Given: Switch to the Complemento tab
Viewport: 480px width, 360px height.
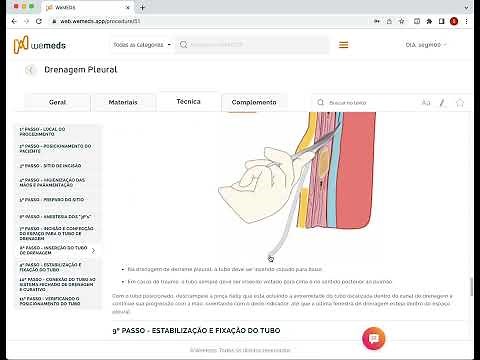Looking at the screenshot, I should [x=254, y=102].
